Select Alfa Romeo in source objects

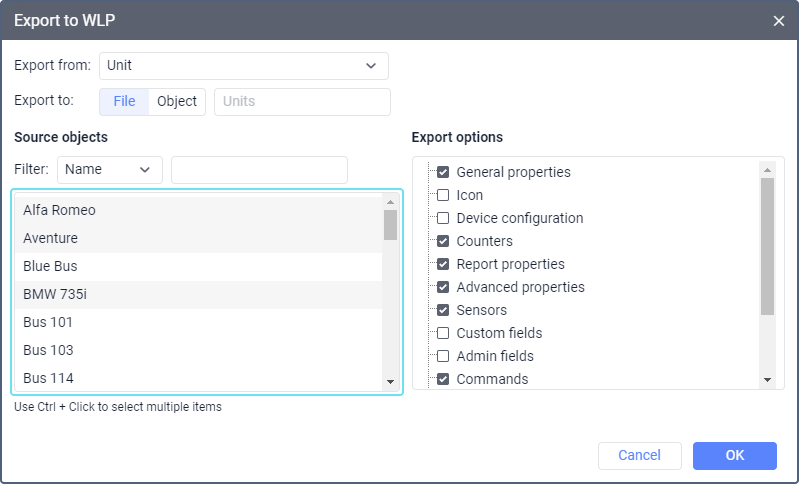[x=198, y=210]
